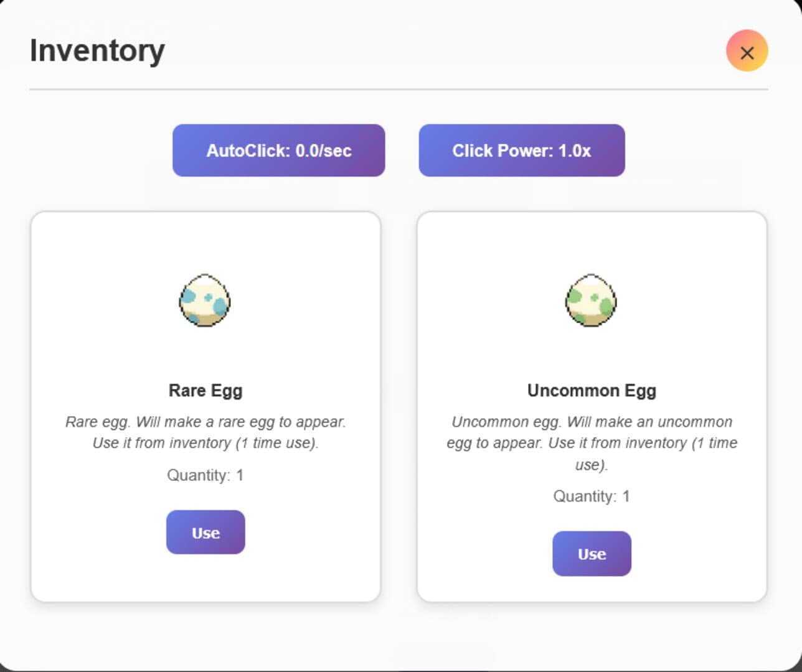Image resolution: width=802 pixels, height=672 pixels.
Task: Click the Uncommon Egg quantity label
Action: [592, 497]
